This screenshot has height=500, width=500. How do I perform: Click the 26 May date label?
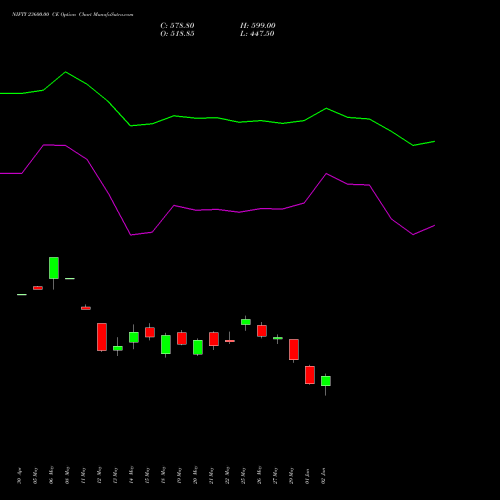point(259,476)
